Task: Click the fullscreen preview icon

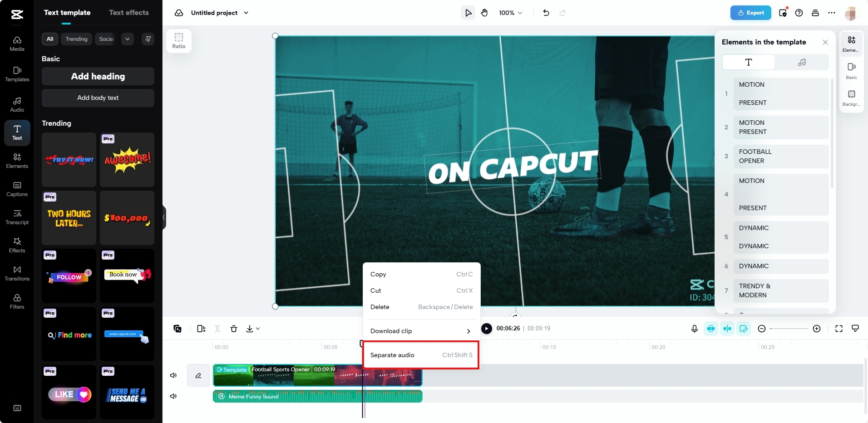Action: click(x=839, y=328)
